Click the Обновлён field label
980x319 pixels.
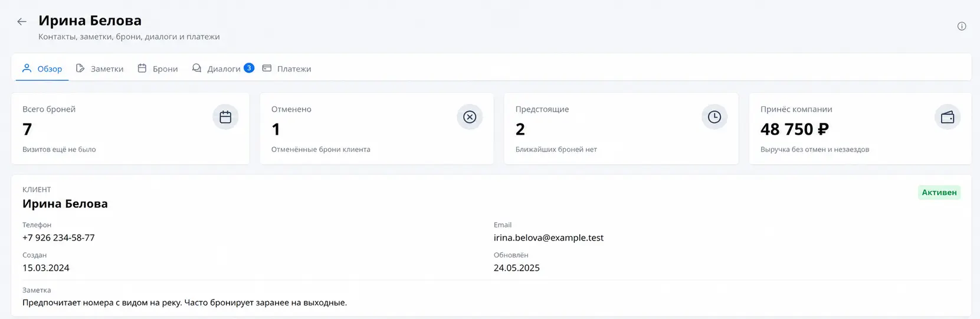[x=511, y=255]
